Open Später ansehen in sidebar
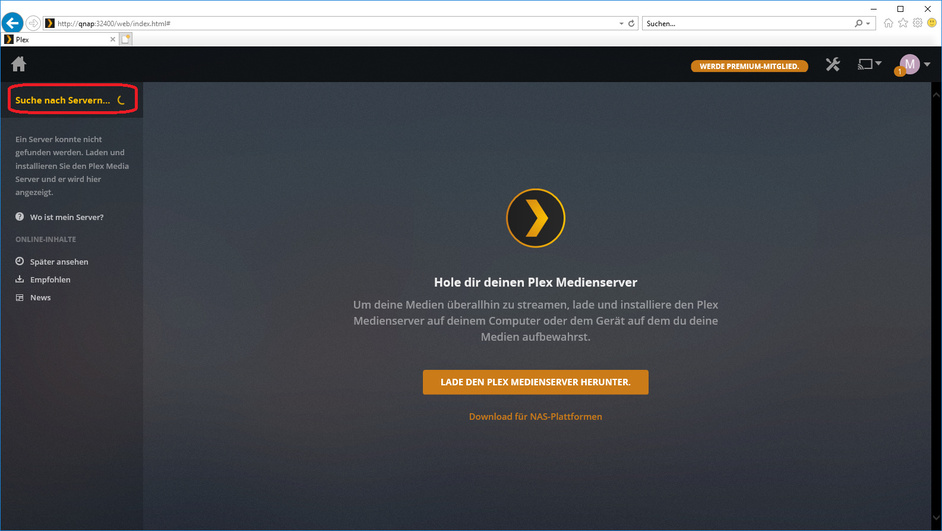The image size is (942, 531). (59, 262)
